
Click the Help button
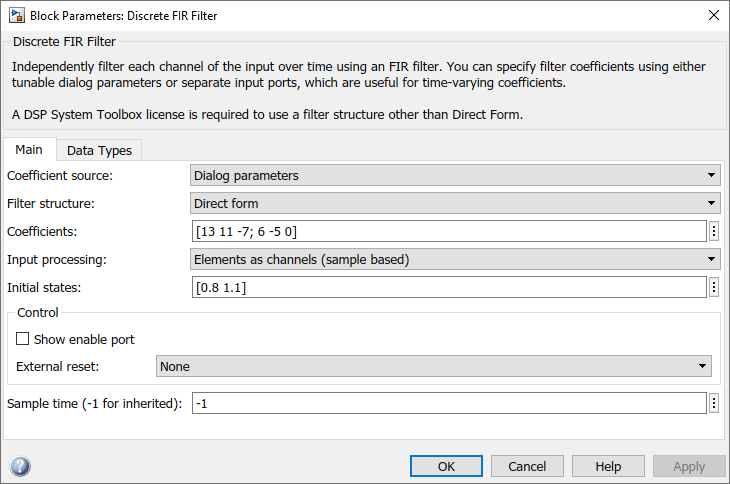[608, 466]
